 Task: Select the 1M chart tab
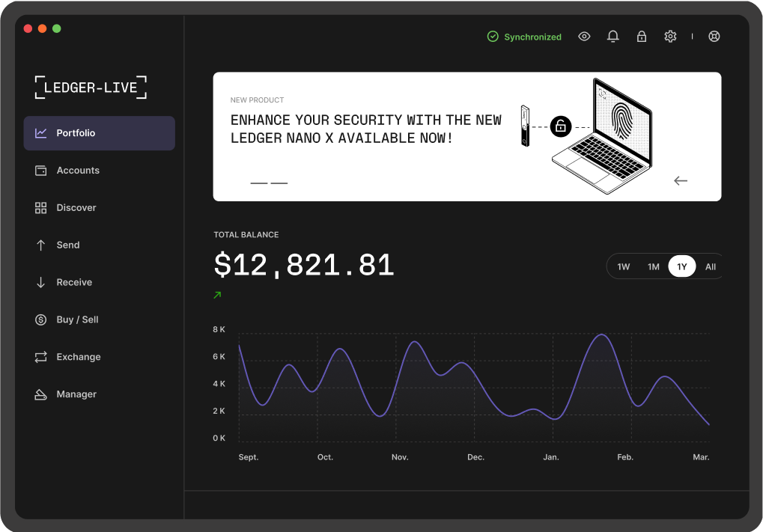click(x=653, y=266)
